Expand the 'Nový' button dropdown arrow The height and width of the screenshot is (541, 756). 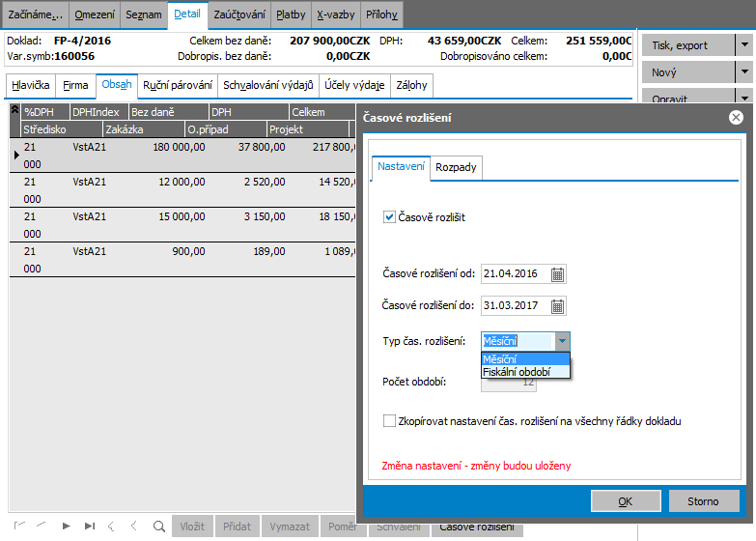click(x=743, y=72)
